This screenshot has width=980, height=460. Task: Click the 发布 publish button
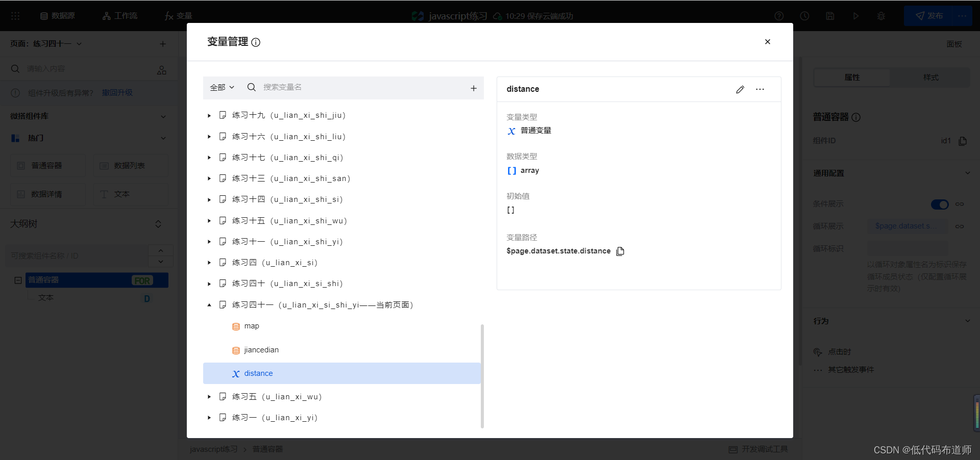(x=929, y=16)
